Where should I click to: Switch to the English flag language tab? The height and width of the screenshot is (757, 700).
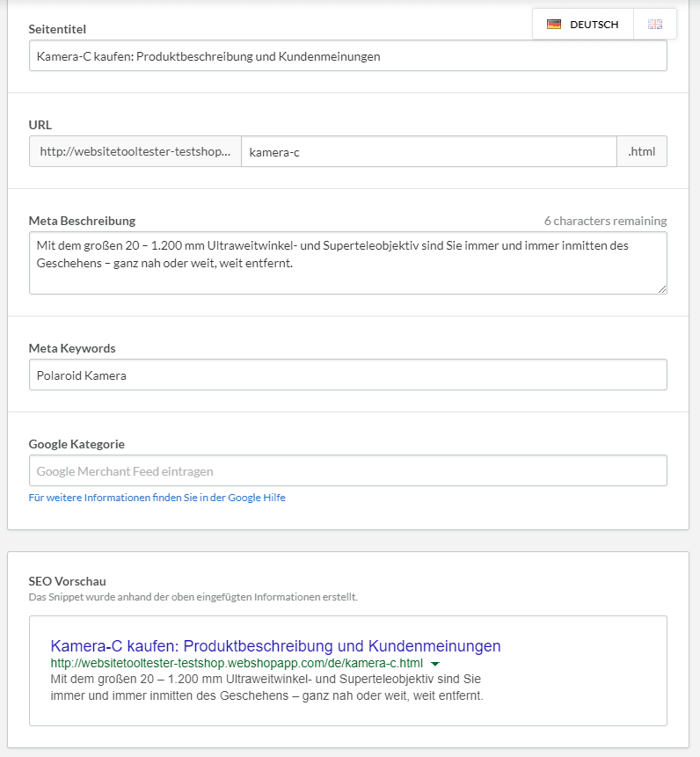655,24
